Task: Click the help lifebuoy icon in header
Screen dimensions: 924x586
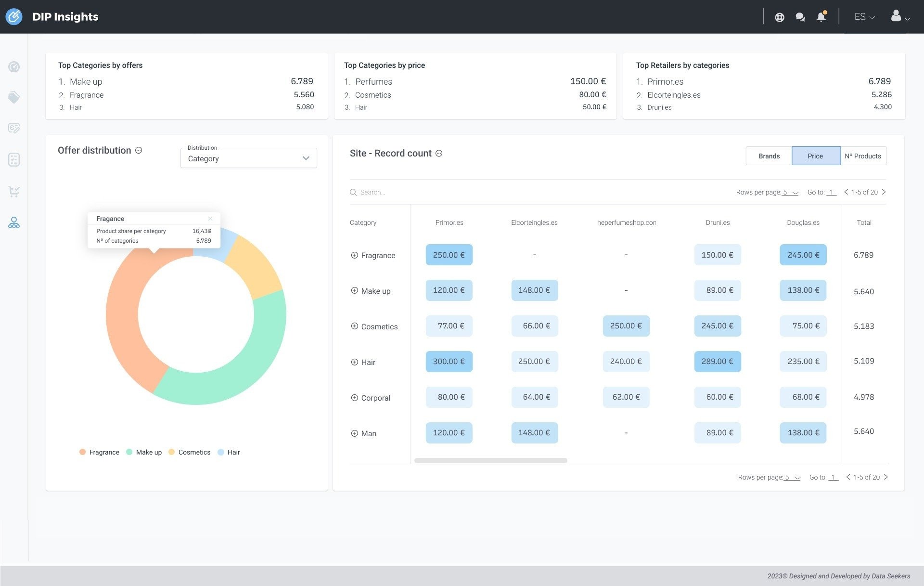Action: click(780, 17)
